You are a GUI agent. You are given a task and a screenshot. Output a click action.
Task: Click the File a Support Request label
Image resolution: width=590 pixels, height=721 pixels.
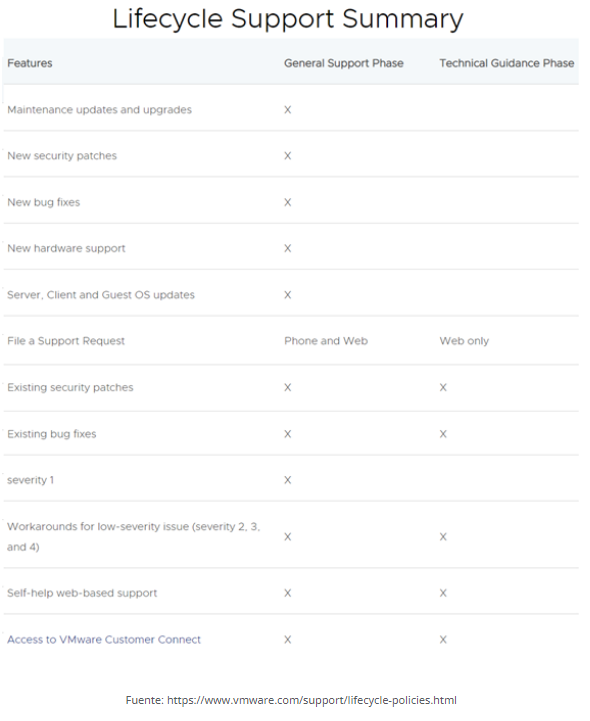point(66,341)
